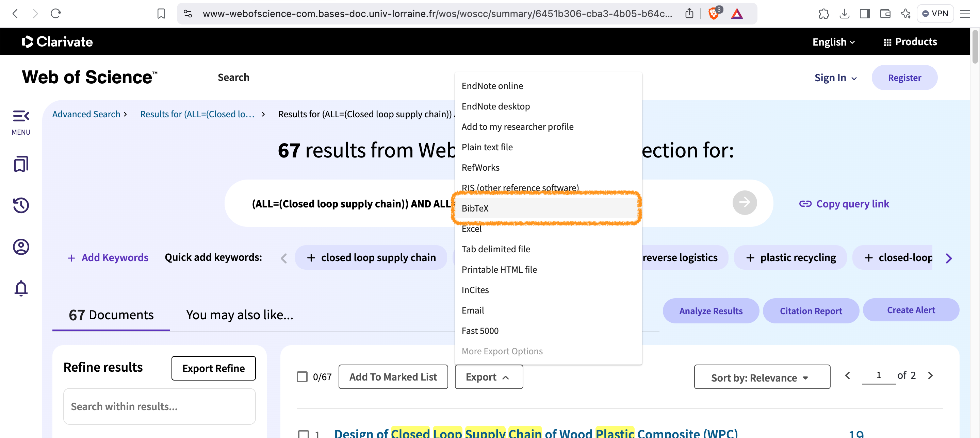Click the Brave Shields lion icon

[714, 14]
